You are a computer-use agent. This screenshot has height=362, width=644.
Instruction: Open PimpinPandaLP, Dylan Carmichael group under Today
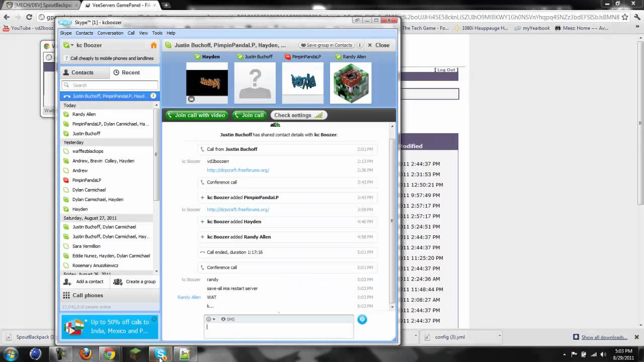(107, 124)
